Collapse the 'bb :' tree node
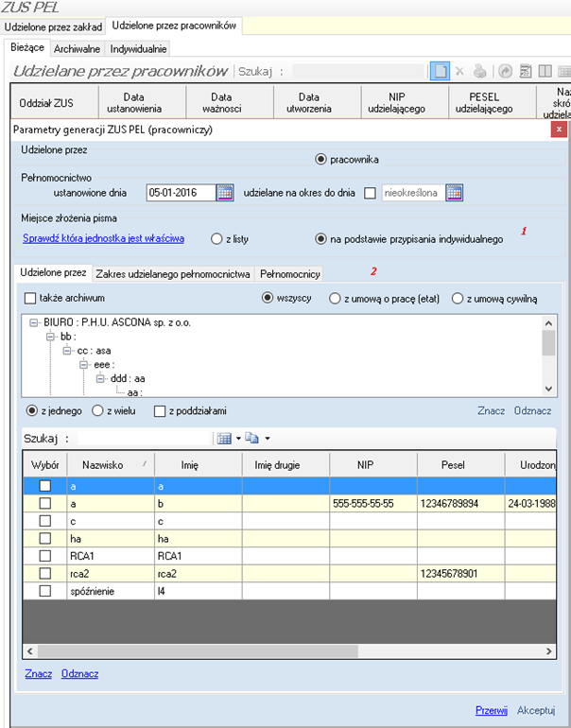This screenshot has height=728, width=571. [x=50, y=337]
